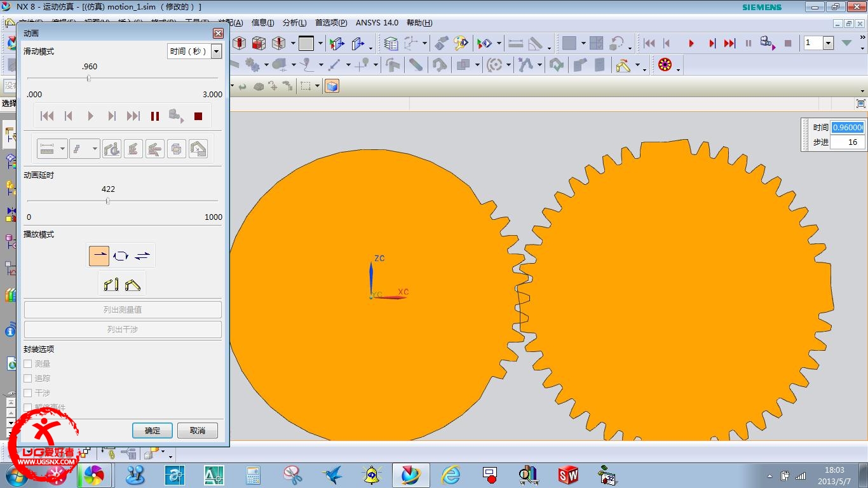Open the background color square dropdown arrow

(320, 44)
